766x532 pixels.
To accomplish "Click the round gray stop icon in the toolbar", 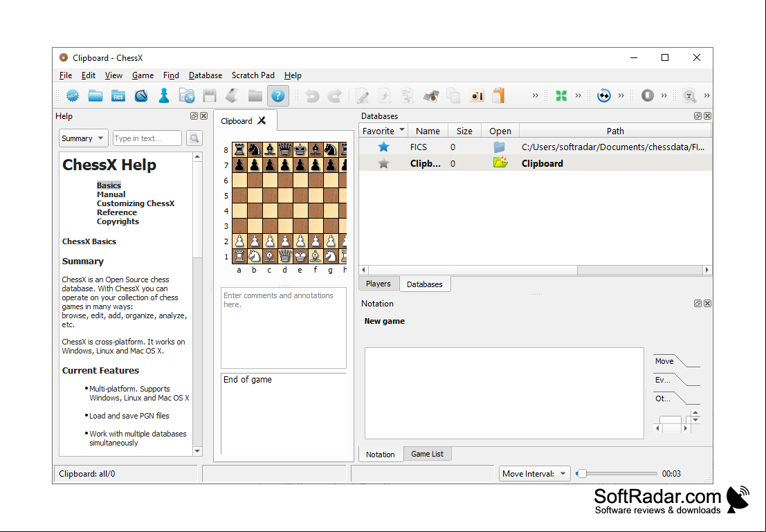I will coord(647,95).
